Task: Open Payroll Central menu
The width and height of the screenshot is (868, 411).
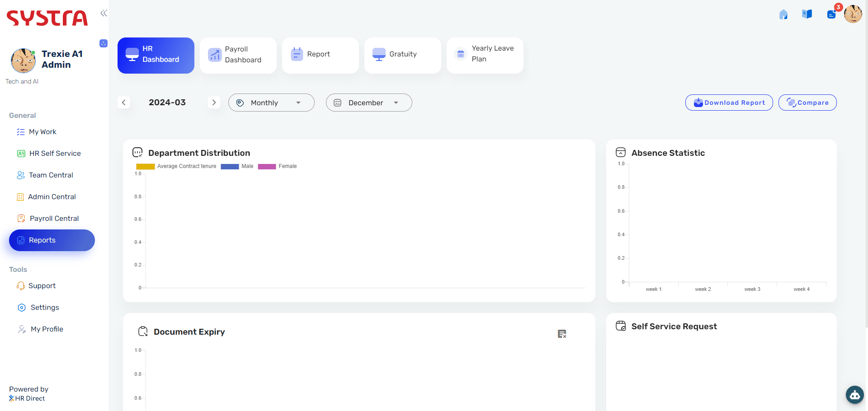Action: point(52,219)
